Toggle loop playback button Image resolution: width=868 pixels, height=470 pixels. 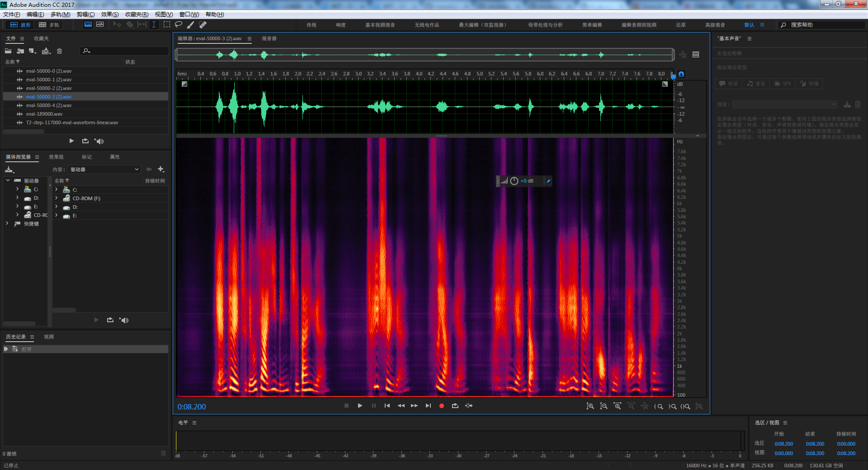(x=455, y=406)
